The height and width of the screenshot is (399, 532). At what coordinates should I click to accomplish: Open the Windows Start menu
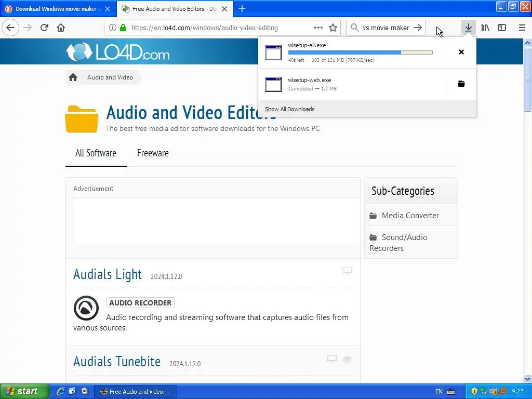coord(24,391)
